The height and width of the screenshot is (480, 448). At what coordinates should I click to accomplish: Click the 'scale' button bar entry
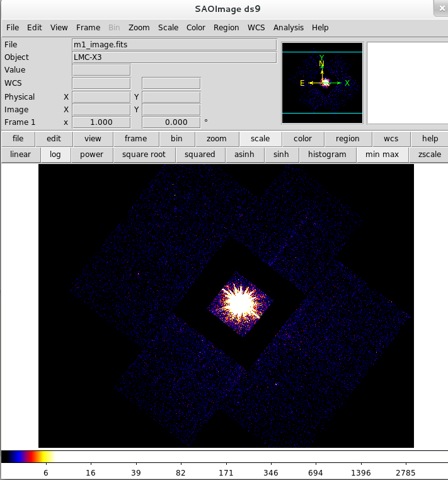point(260,139)
